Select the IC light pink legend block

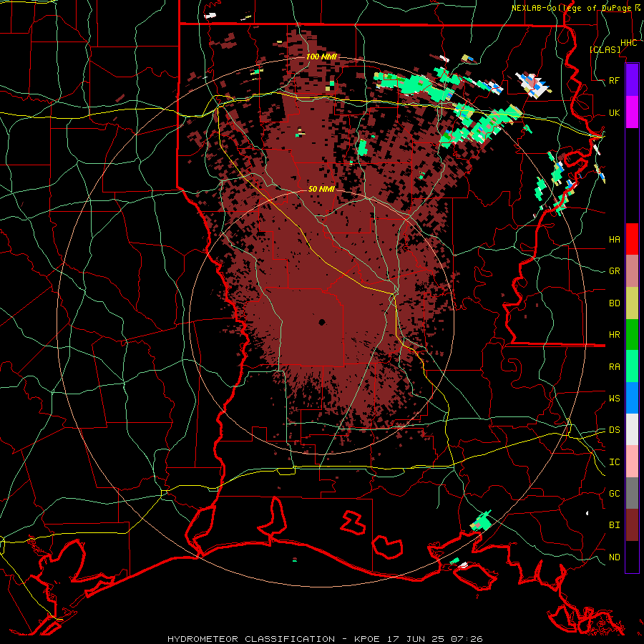(632, 462)
